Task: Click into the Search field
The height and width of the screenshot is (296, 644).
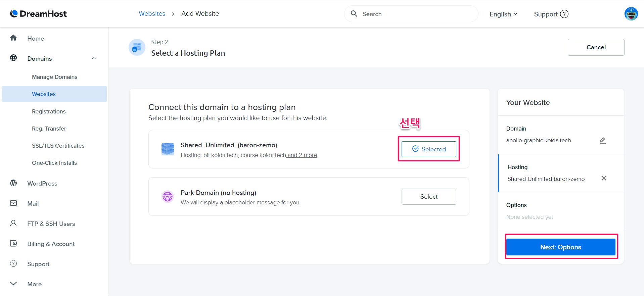Action: coord(411,14)
